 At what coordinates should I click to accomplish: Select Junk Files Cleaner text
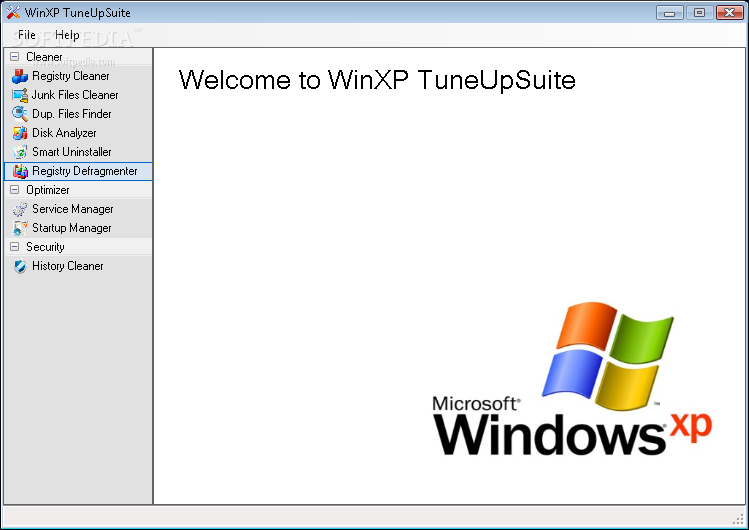pos(75,95)
